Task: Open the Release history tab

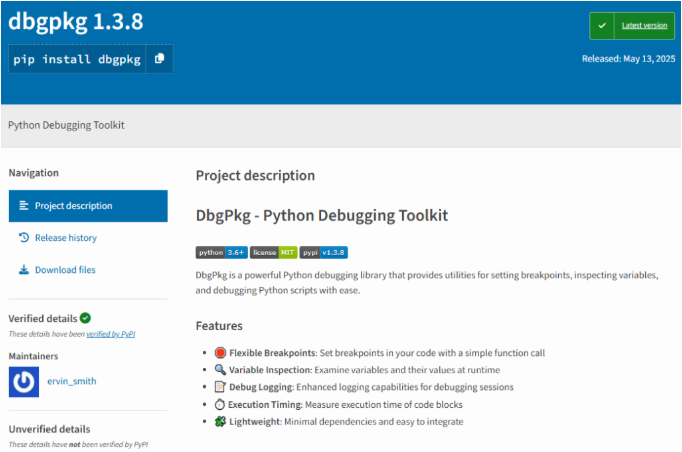Action: (66, 238)
